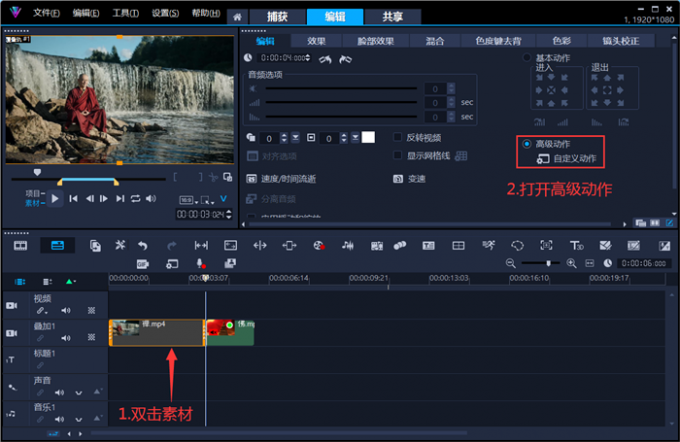Fit project in timeline window
Screen dimensions: 680x442
pyautogui.click(x=589, y=263)
